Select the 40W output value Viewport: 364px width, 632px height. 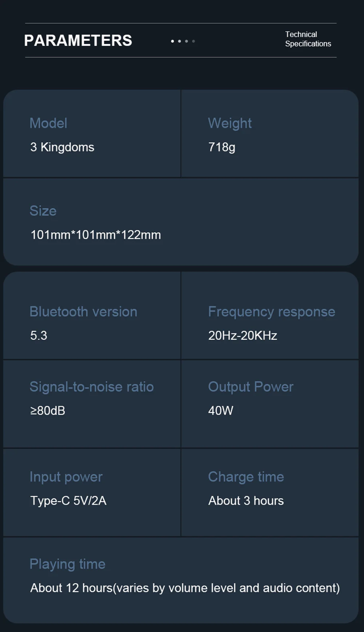click(x=221, y=411)
